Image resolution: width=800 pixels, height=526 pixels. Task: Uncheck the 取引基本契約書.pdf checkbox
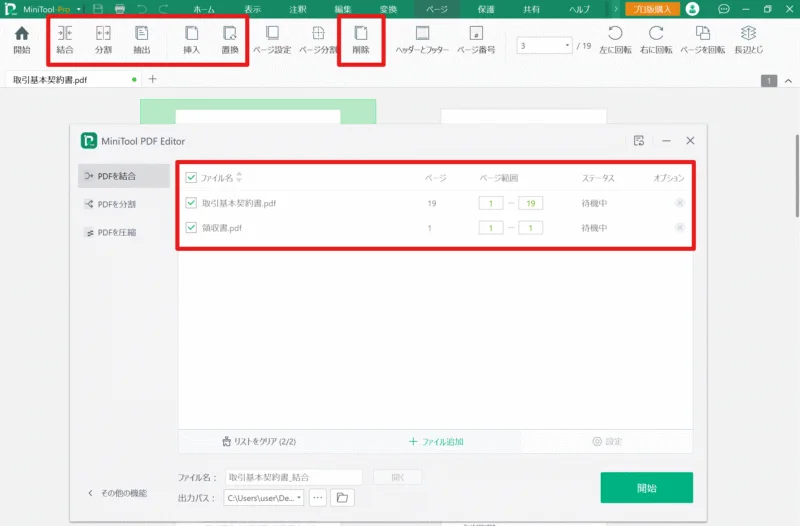(x=191, y=203)
